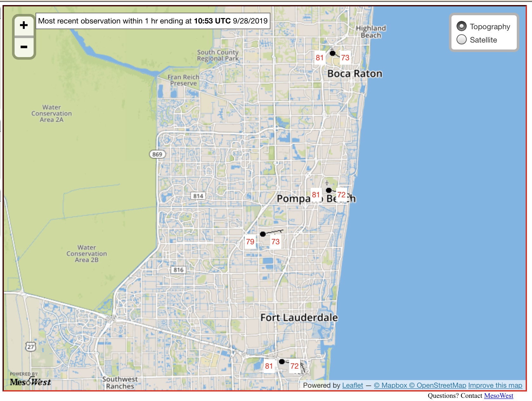Click the Fort Lauderdale airport station dot
The height and width of the screenshot is (401, 532).
point(282,362)
